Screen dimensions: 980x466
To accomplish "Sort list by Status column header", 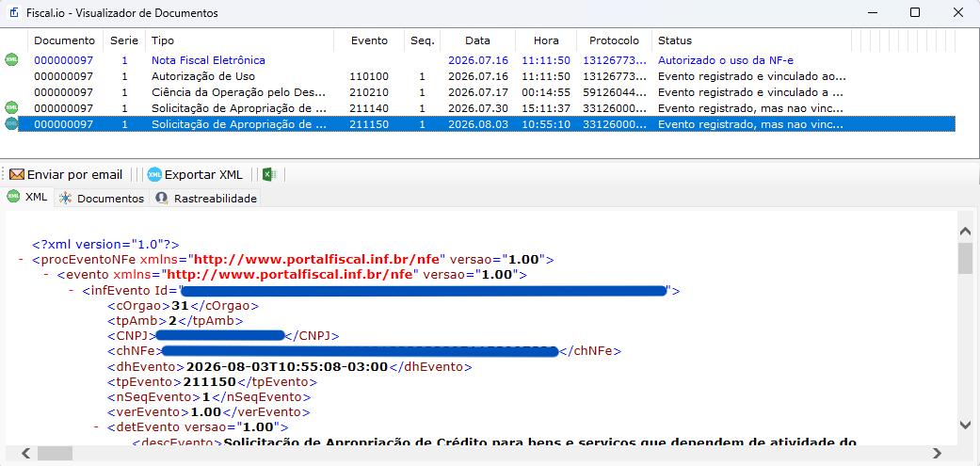I will coord(750,40).
